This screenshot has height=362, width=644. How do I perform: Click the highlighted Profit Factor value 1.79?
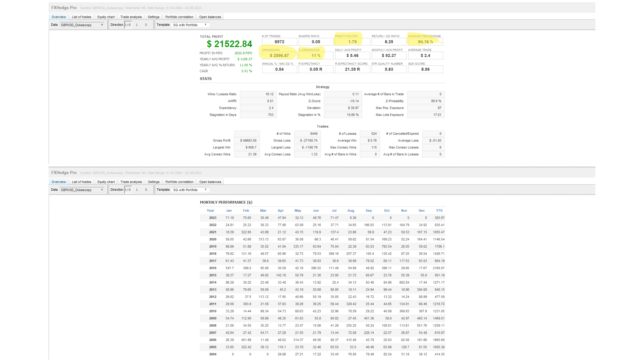coord(352,42)
